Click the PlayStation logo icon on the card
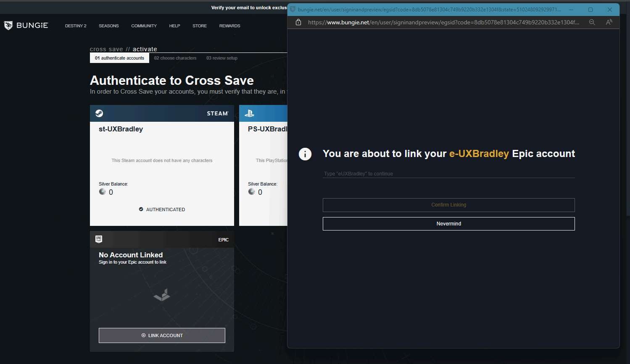Image resolution: width=630 pixels, height=364 pixels. [250, 113]
